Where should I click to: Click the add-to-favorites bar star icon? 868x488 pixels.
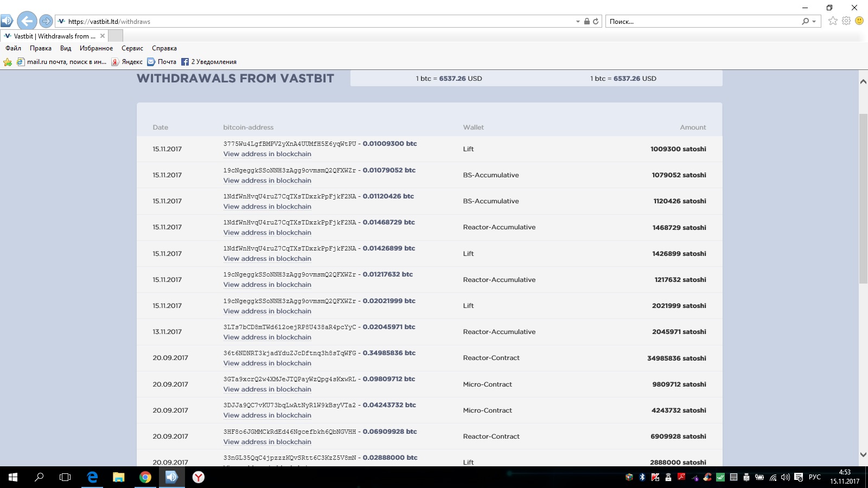pos(8,62)
